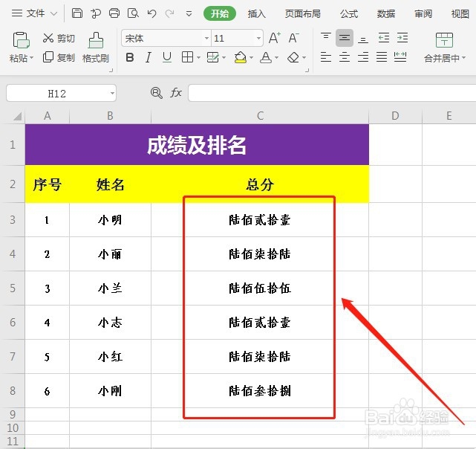Click the fx insert function icon
This screenshot has height=449, width=476.
click(176, 93)
